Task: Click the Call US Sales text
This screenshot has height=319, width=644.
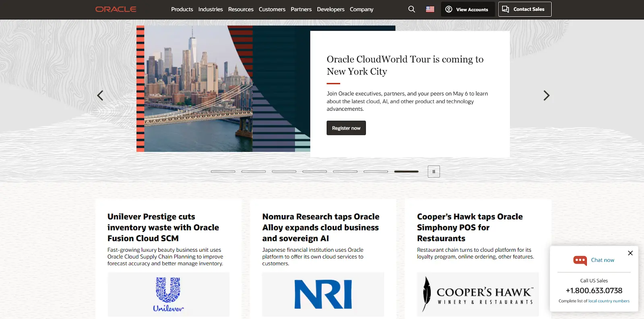Action: (x=594, y=281)
